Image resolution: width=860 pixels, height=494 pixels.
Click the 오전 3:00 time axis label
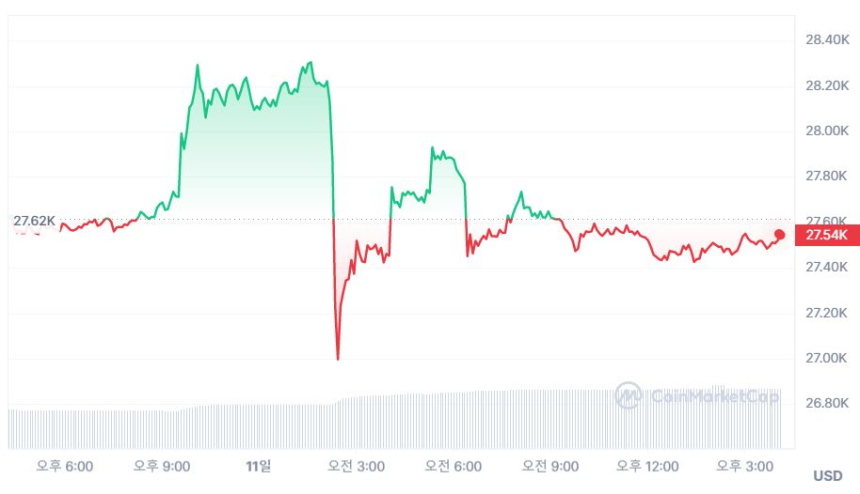pyautogui.click(x=356, y=466)
